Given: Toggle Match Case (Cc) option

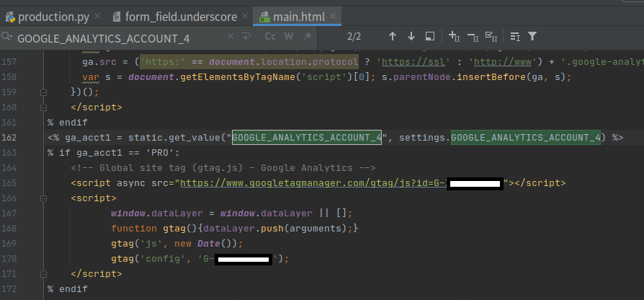Looking at the screenshot, I should pyautogui.click(x=270, y=36).
